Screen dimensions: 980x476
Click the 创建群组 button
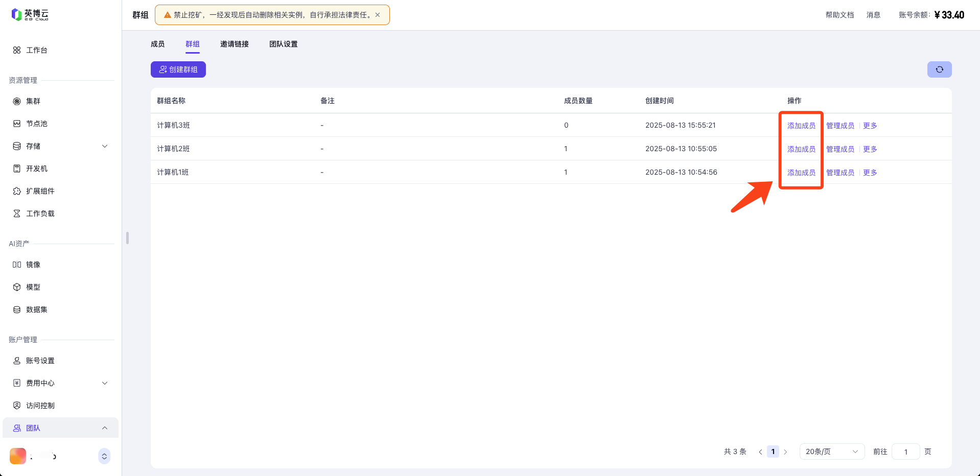tap(178, 69)
